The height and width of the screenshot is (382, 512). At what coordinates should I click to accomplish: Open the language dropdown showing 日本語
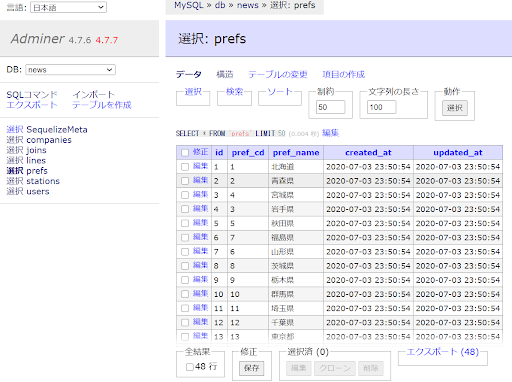68,7
